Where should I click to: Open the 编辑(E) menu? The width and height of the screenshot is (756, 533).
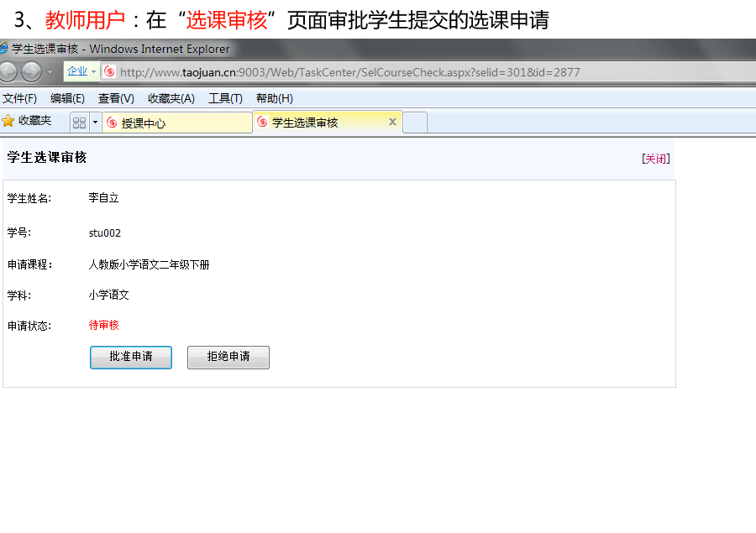[67, 98]
